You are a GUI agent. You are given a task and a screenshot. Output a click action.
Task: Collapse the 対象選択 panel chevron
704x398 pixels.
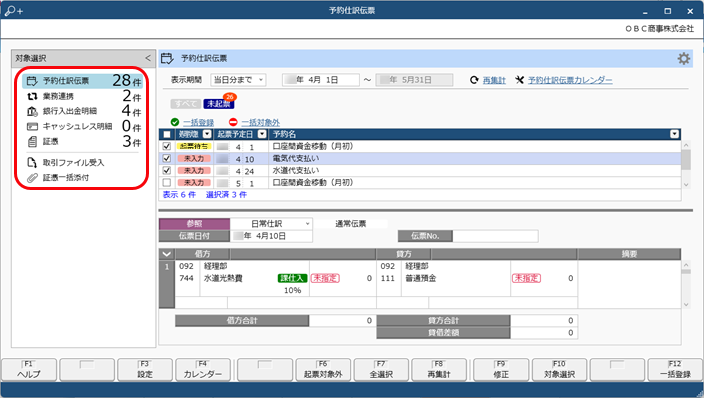[x=148, y=58]
